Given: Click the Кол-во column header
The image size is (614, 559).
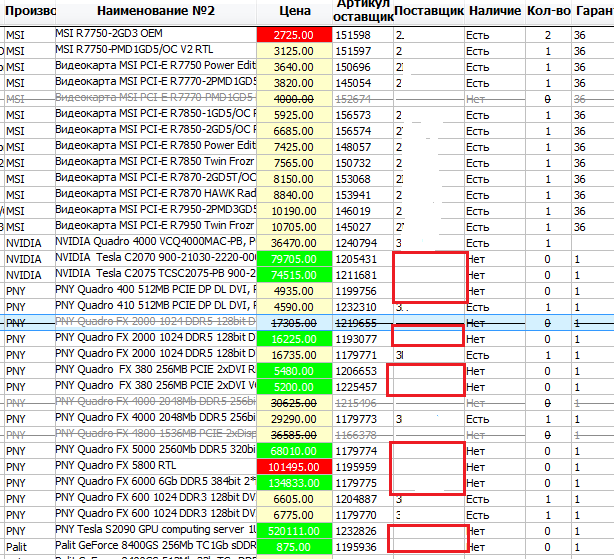Looking at the screenshot, I should coord(548,11).
